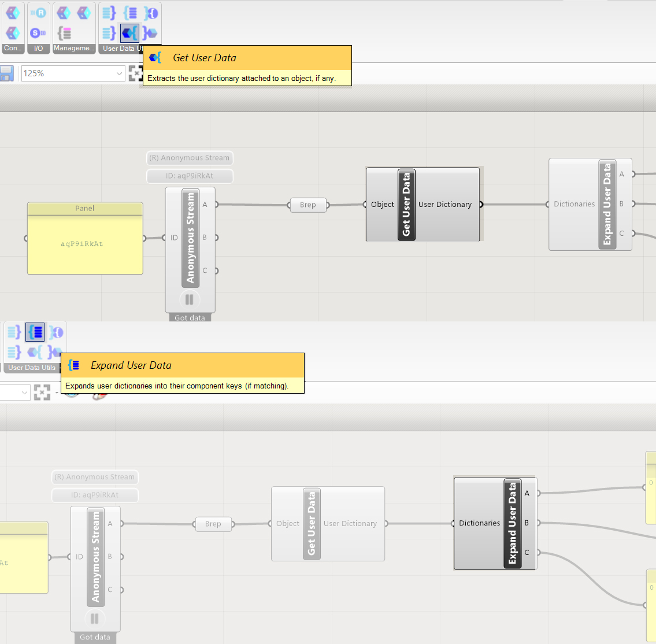Click the highlighted Expand User Data toolbar icon
The width and height of the screenshot is (656, 644).
tap(35, 332)
